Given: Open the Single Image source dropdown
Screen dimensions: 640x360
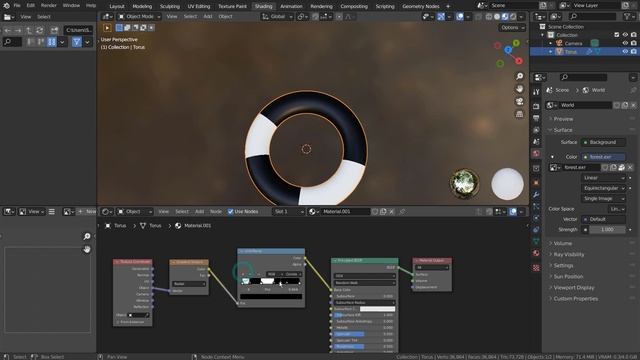Looking at the screenshot, I should [x=603, y=198].
